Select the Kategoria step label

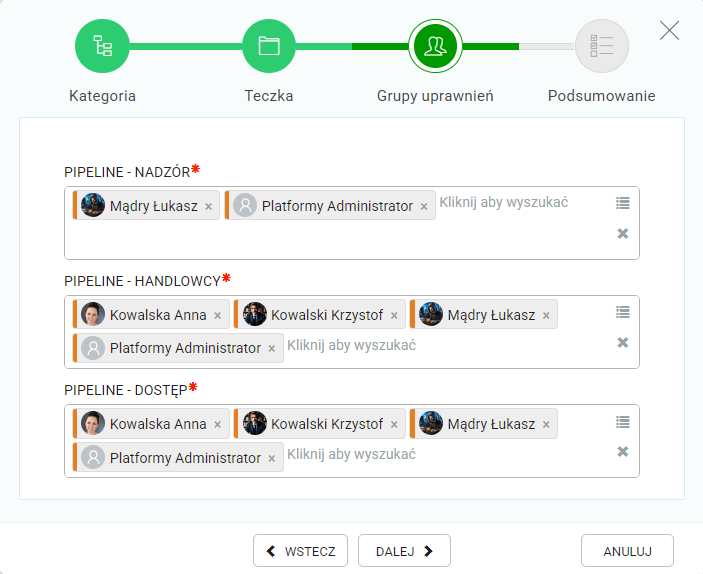[102, 96]
